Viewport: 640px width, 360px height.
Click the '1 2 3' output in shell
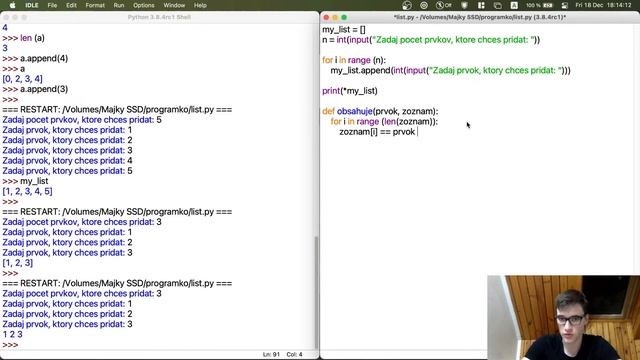coord(13,334)
